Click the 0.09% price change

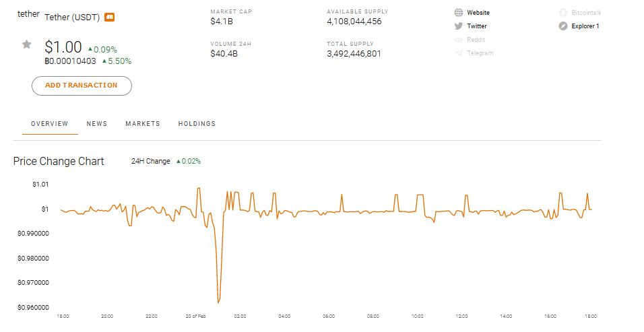tap(102, 50)
